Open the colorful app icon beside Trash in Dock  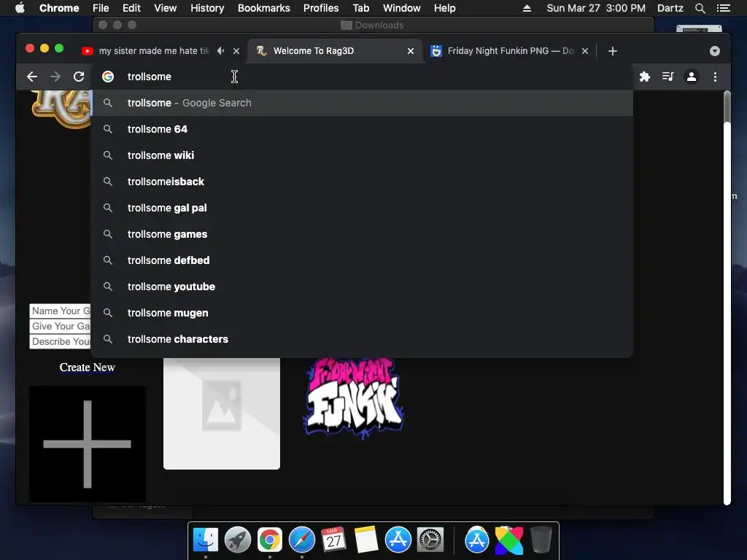[508, 540]
